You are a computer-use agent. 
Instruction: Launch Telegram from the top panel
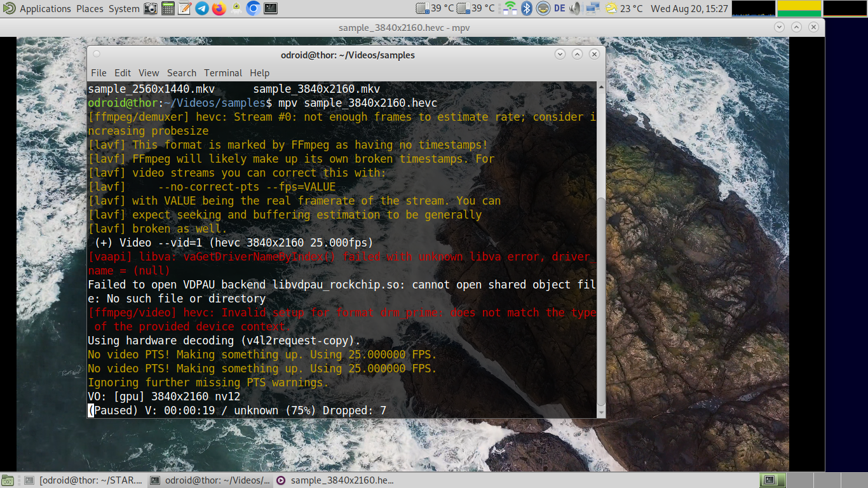pyautogui.click(x=202, y=9)
